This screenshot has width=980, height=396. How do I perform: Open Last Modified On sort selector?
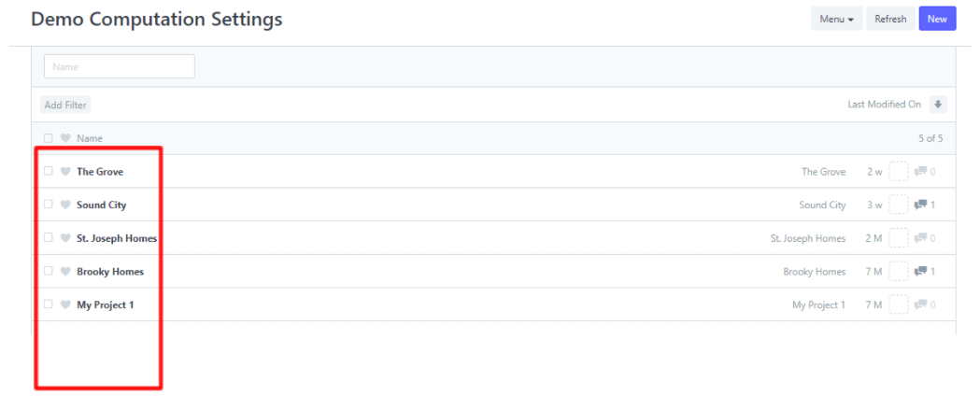pyautogui.click(x=884, y=105)
